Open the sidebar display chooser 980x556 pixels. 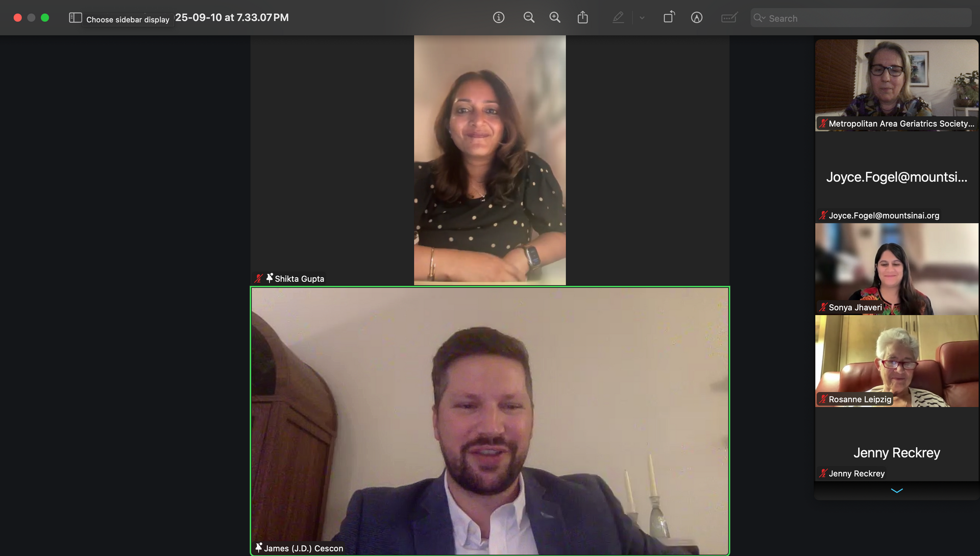pyautogui.click(x=75, y=18)
